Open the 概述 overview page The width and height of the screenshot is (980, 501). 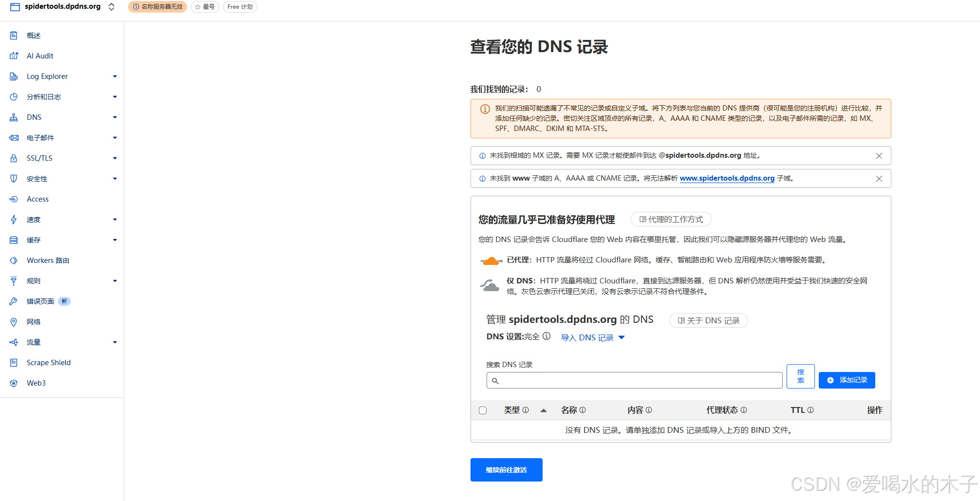coord(34,35)
